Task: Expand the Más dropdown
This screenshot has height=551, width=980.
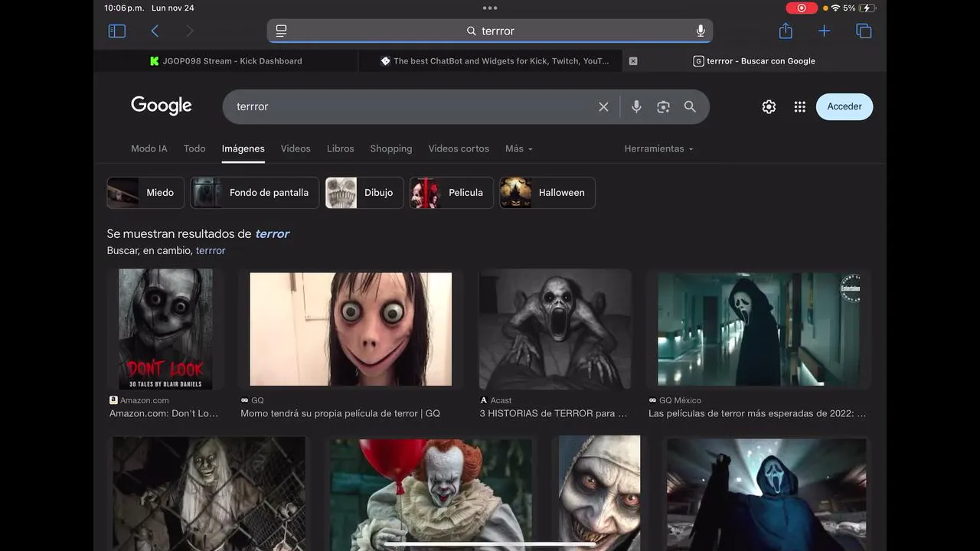Action: pyautogui.click(x=519, y=148)
